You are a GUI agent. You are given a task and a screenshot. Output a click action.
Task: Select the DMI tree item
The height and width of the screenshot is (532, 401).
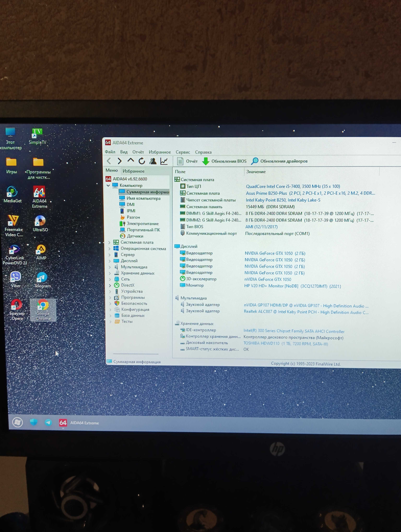pos(127,204)
